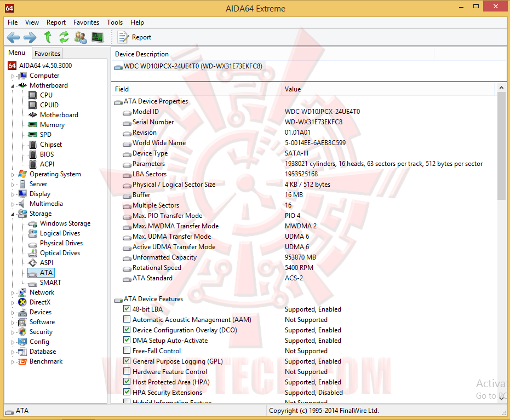Open Windows Storage tree item
Image resolution: width=510 pixels, height=420 pixels.
[x=65, y=223]
